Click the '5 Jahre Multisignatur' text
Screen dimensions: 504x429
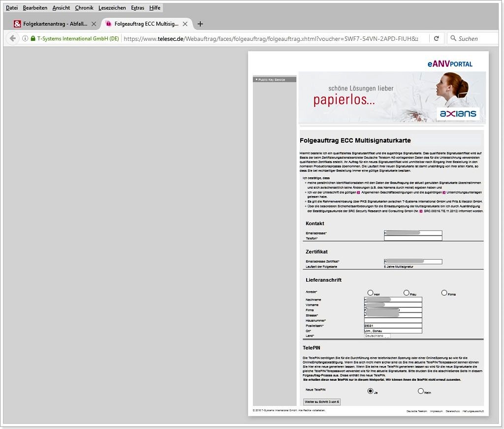pyautogui.click(x=399, y=266)
